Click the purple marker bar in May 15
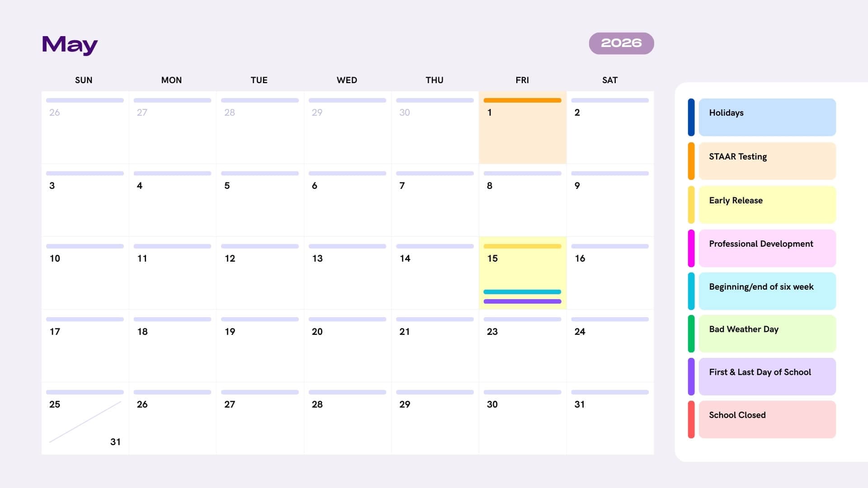 [522, 301]
